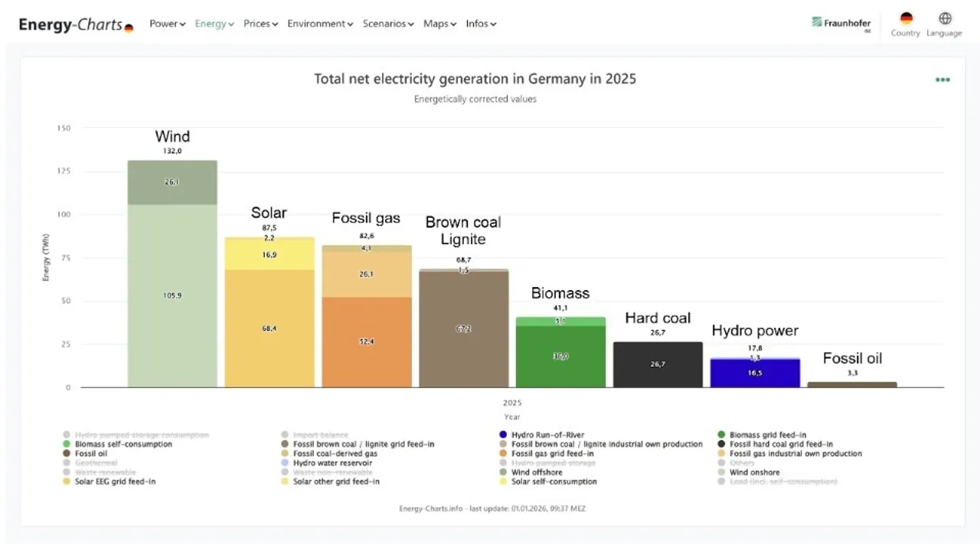This screenshot has height=544, width=980.
Task: Open the Power dropdown menu
Action: pos(167,24)
